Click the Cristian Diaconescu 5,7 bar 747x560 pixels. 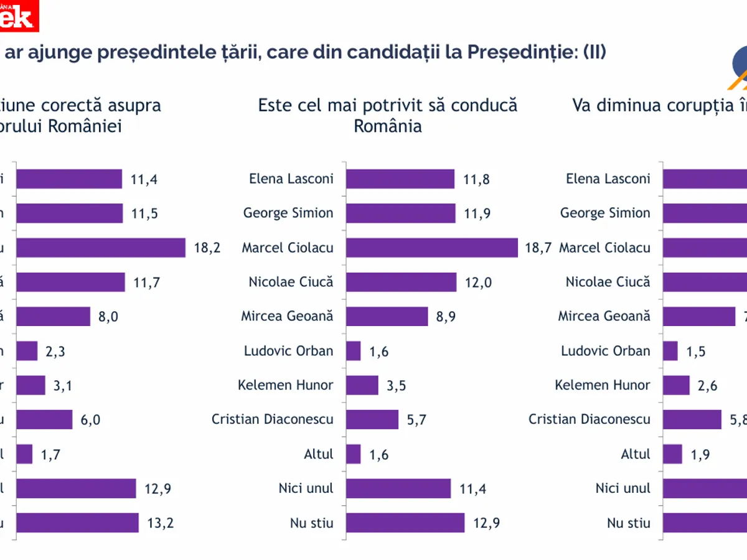[x=372, y=419]
